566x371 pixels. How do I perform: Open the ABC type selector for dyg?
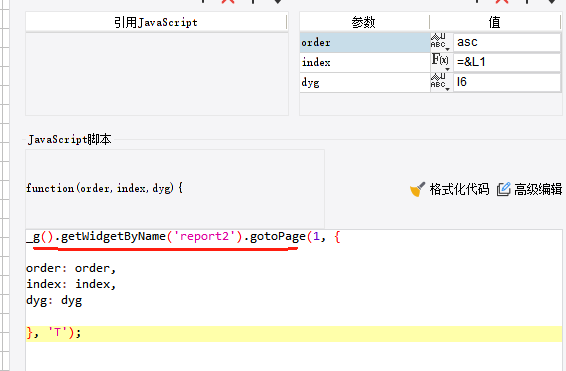pos(440,82)
